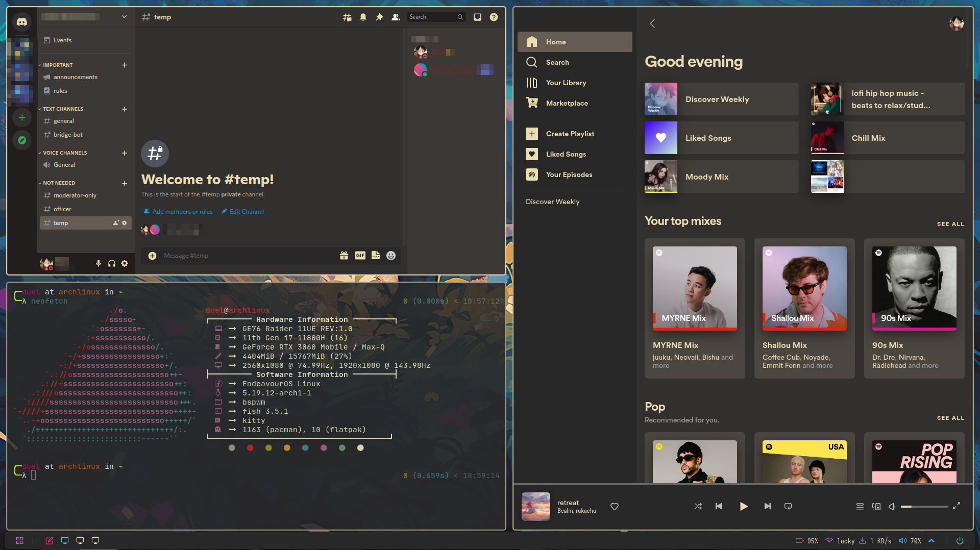
Task: Edit temp channel settings gear in sidebar
Action: click(125, 223)
